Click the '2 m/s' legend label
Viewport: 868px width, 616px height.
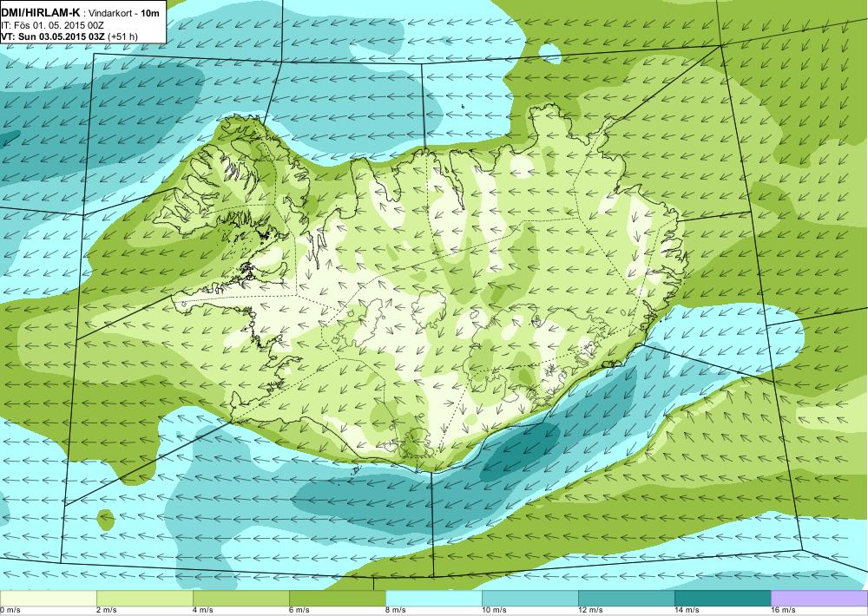pos(107,611)
